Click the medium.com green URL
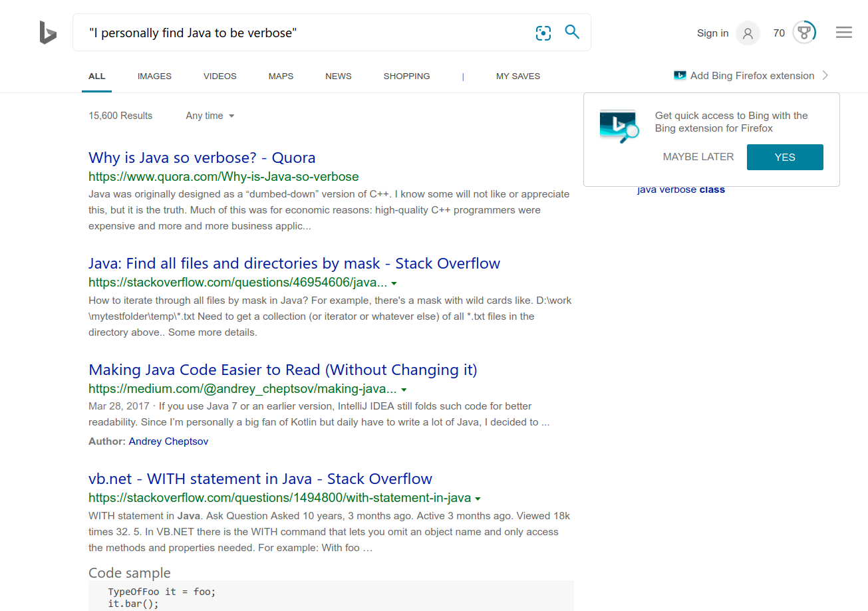The width and height of the screenshot is (868, 611). 242,389
